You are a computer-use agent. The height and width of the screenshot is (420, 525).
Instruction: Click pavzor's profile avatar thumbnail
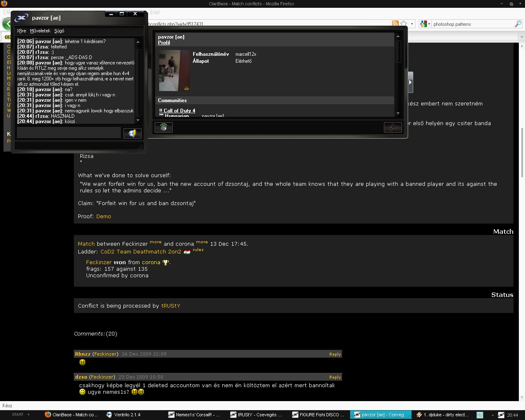pos(174,70)
